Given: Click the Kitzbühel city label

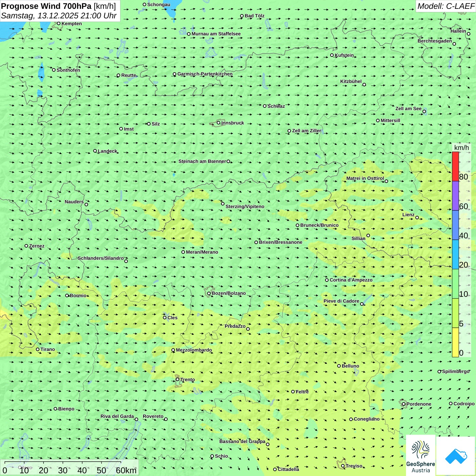Looking at the screenshot, I should [x=351, y=81].
